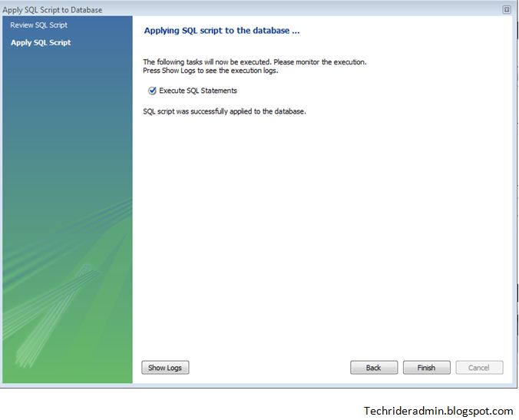Go Back to the previous wizard step
This screenshot has width=519, height=420.
tap(374, 367)
